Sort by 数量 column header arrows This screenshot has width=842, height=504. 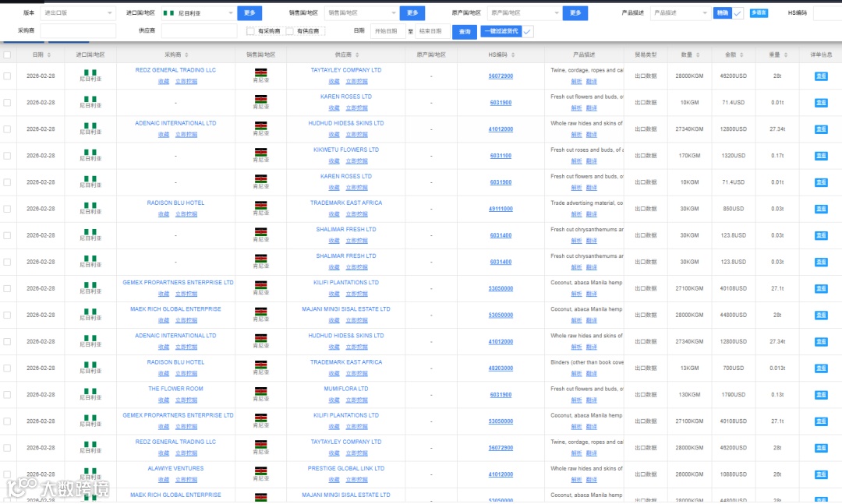(x=698, y=55)
